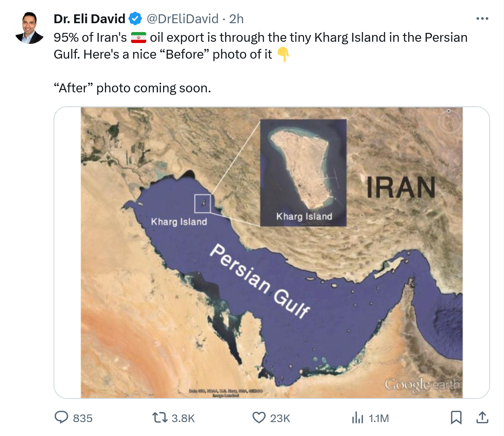Click the Kharg Island inset in the map

pos(303,172)
